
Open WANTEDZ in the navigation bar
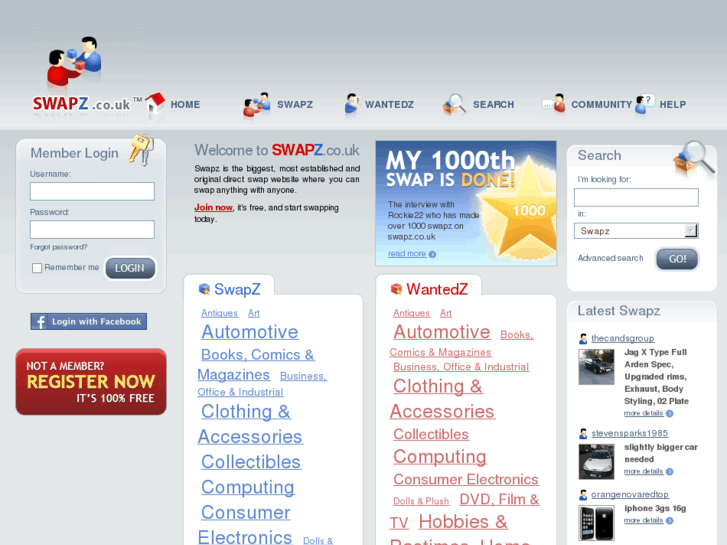[x=389, y=104]
